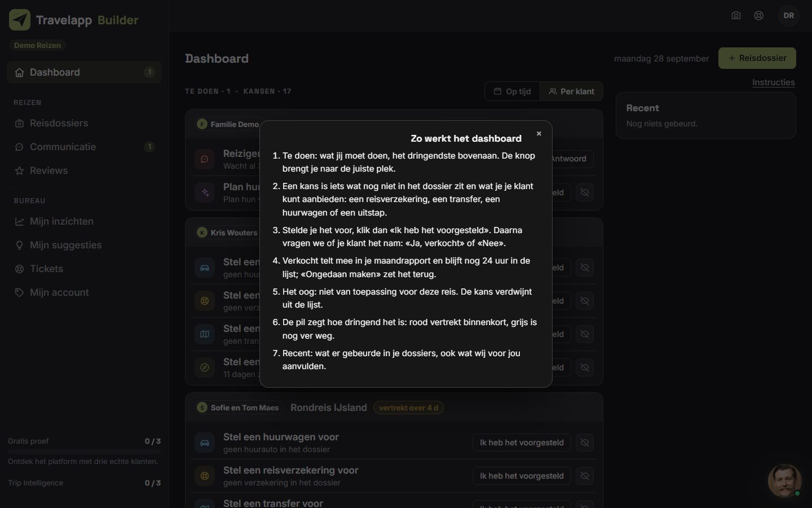Hide the 'Stel een huurwagen voor' opportunity
812x508 pixels.
coord(585,443)
